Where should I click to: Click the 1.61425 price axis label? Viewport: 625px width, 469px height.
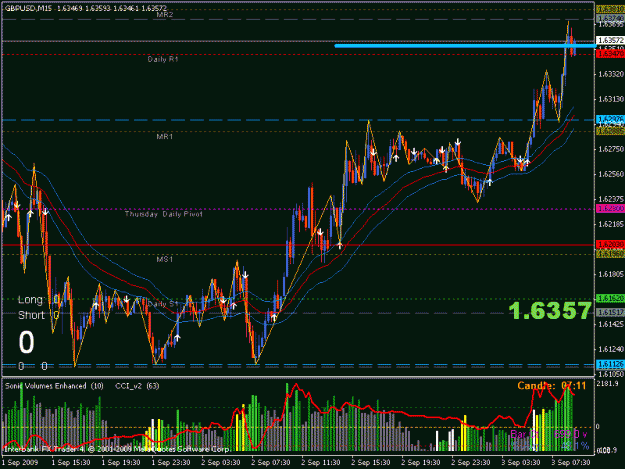coord(611,324)
